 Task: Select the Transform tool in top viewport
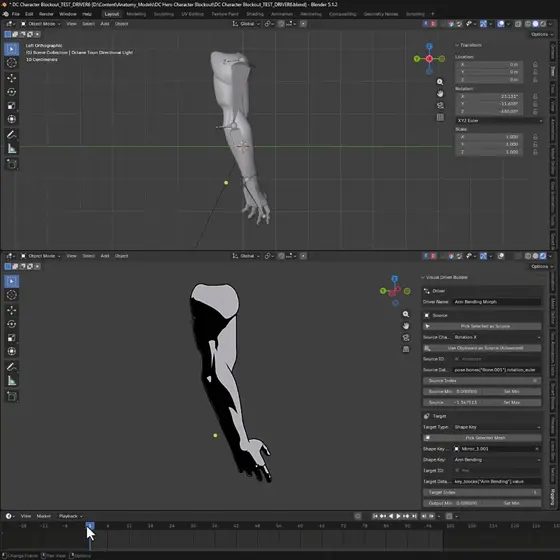[11, 119]
